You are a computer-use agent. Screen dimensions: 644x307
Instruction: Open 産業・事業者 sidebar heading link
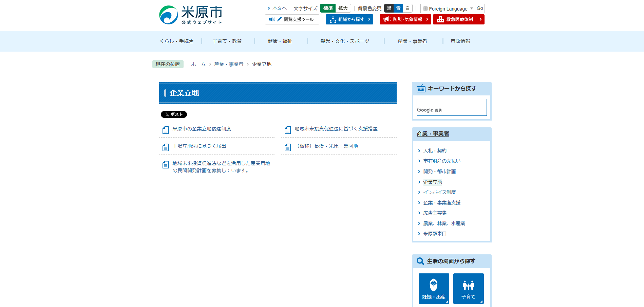pos(433,134)
